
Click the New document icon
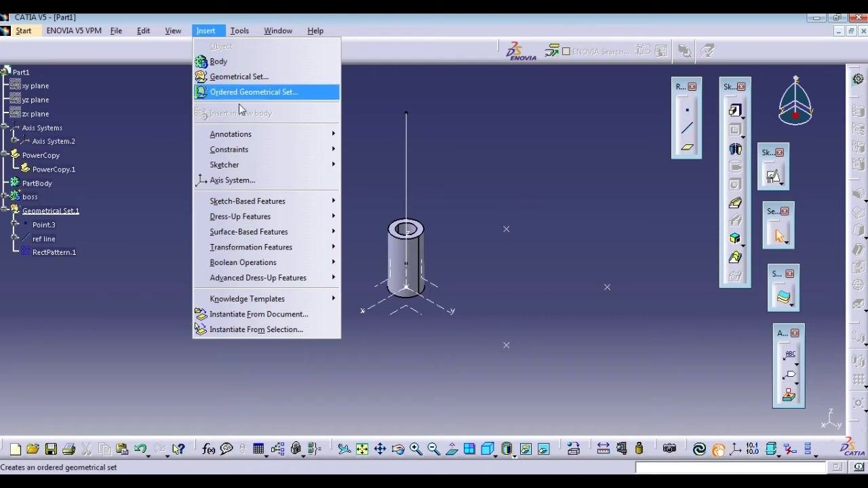[15, 449]
